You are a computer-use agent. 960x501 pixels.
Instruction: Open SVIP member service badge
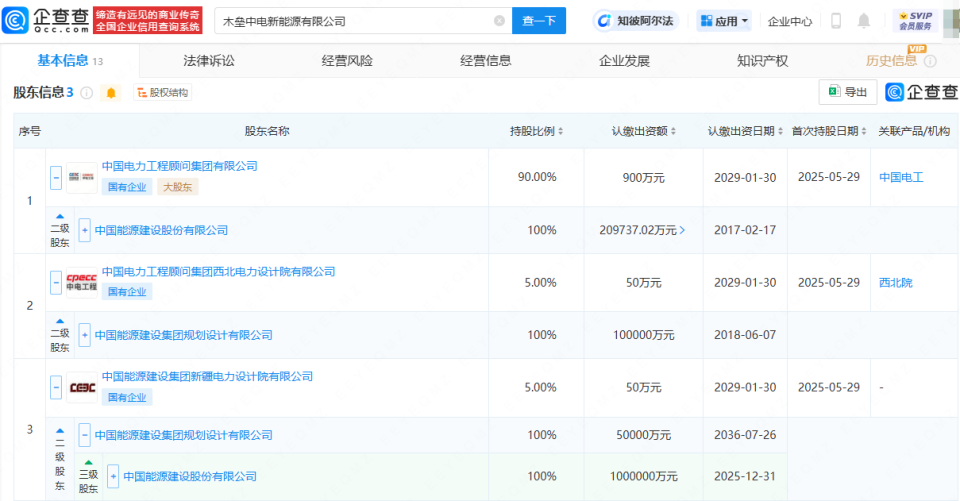point(915,21)
